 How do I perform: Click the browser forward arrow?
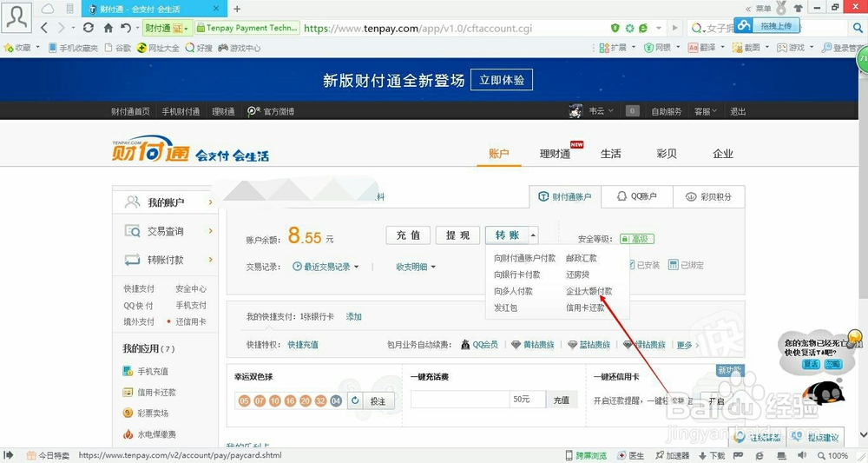62,28
